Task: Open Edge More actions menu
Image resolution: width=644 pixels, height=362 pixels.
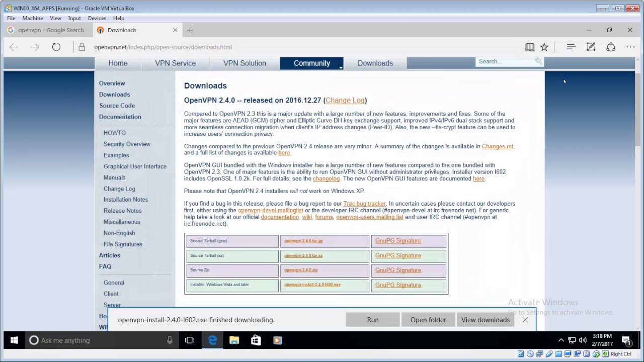Action: pyautogui.click(x=630, y=47)
